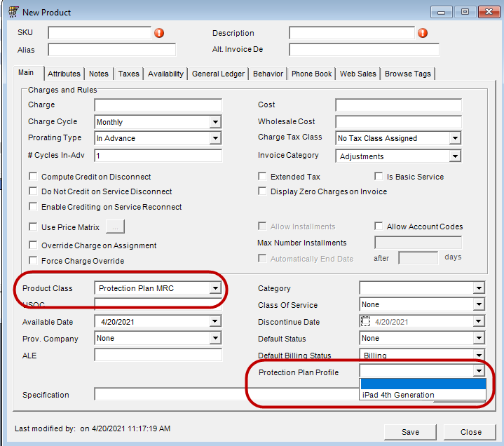The image size is (504, 446).
Task: Click into the ALE field
Action: pyautogui.click(x=158, y=355)
